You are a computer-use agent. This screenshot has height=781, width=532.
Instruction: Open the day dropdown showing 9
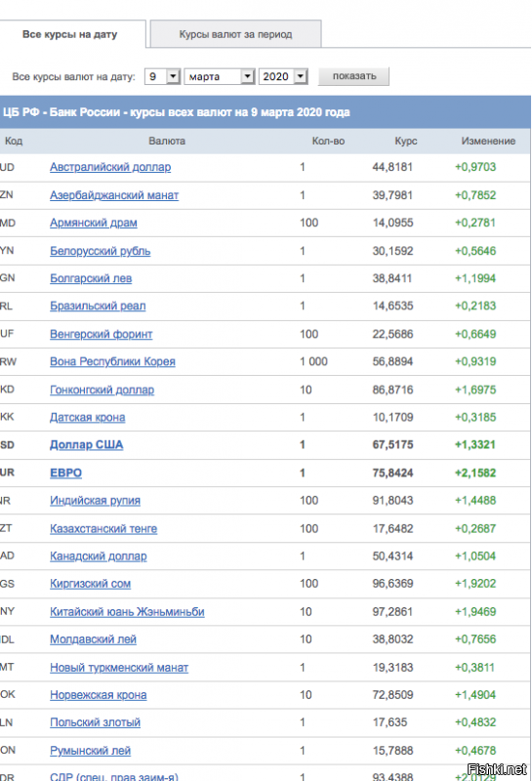click(x=162, y=76)
